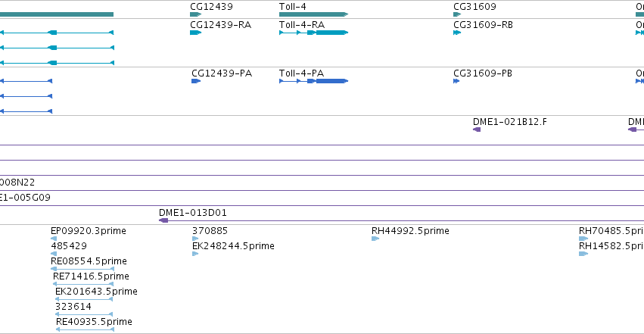This screenshot has height=334, width=644.
Task: Click the Toll-4-PA protein label
Action: click(x=301, y=73)
